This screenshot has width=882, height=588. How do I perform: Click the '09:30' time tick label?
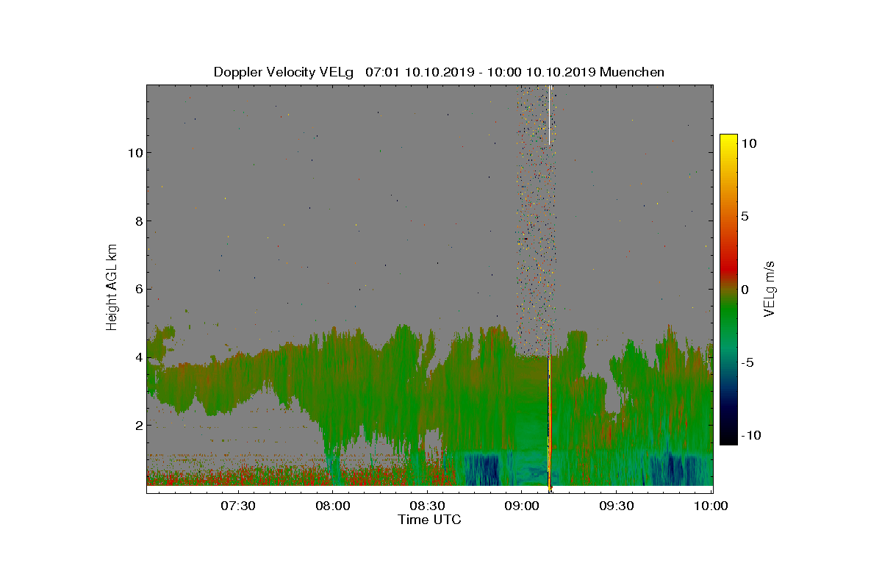(x=617, y=506)
